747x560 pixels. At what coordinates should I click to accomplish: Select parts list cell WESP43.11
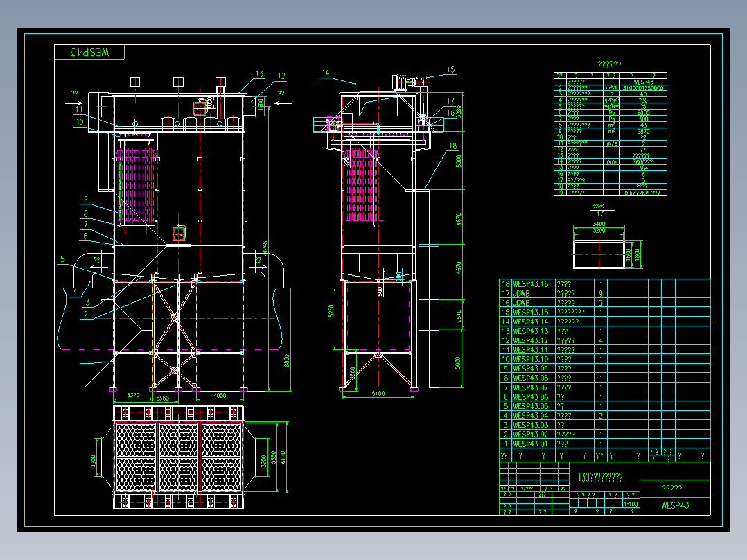[530, 350]
